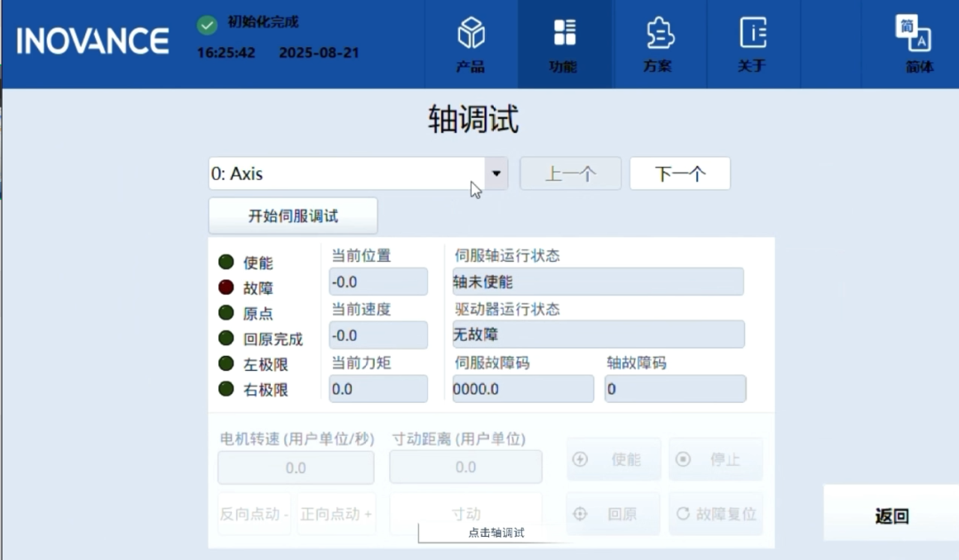Click the 驱动器运行状态 label
This screenshot has width=959, height=560.
click(507, 310)
